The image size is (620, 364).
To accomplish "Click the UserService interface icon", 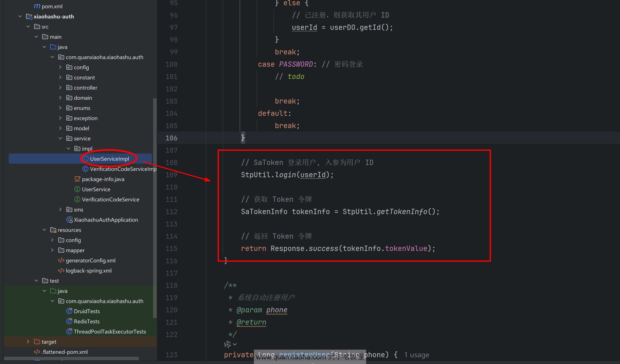I will tap(77, 189).
